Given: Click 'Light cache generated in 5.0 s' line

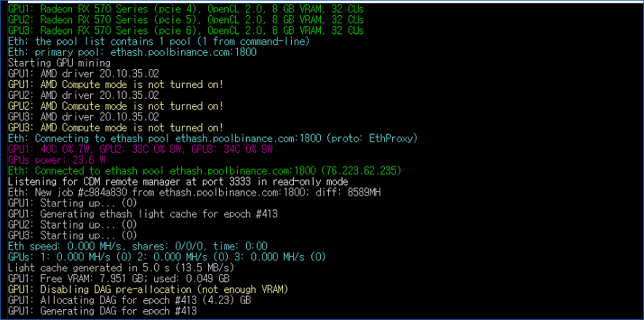Looking at the screenshot, I should pyautogui.click(x=122, y=268).
